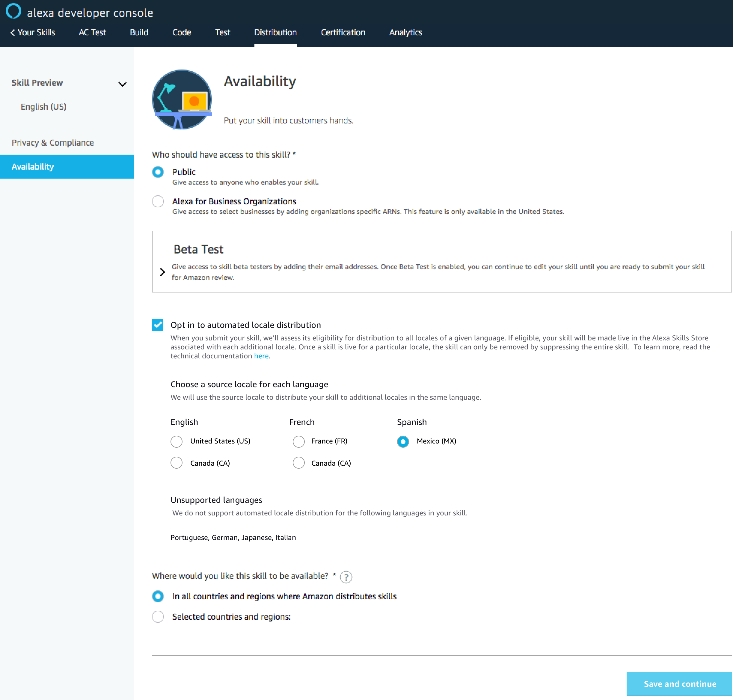This screenshot has width=733, height=700.
Task: Choose Selected countries and regions option
Action: pos(158,617)
